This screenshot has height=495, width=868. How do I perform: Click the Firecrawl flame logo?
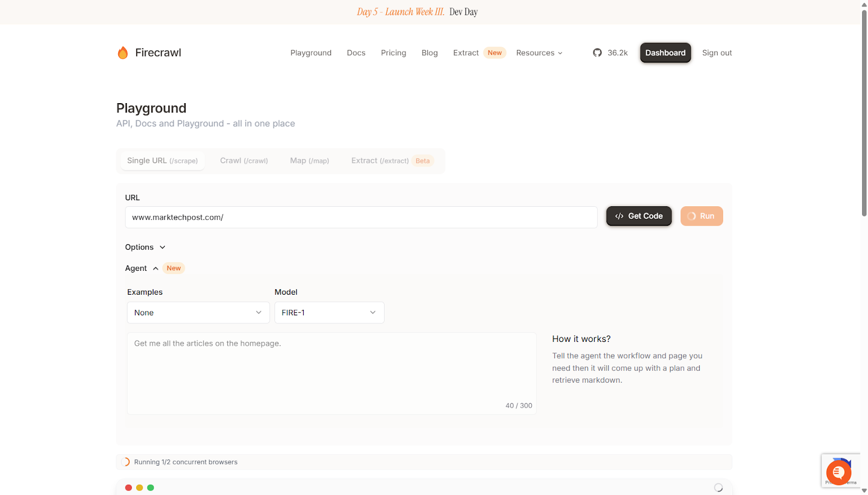tap(123, 53)
